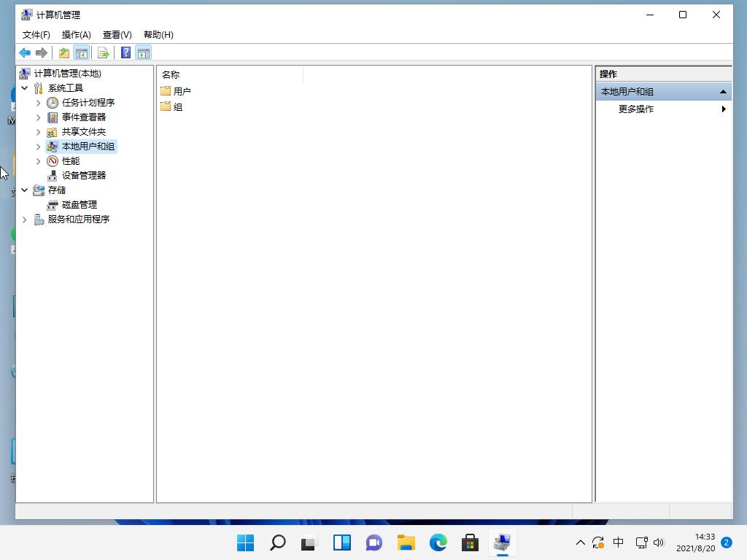Toggle the console tree visibility toolbar icon
The width and height of the screenshot is (747, 560).
[82, 52]
